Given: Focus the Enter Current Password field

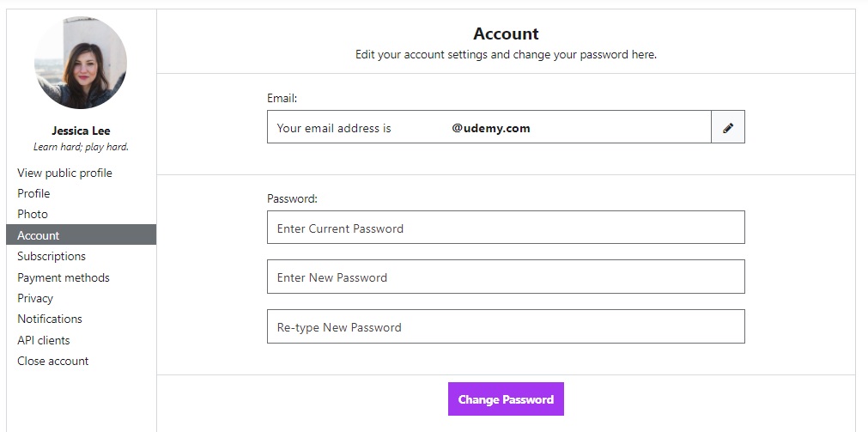Looking at the screenshot, I should point(506,228).
